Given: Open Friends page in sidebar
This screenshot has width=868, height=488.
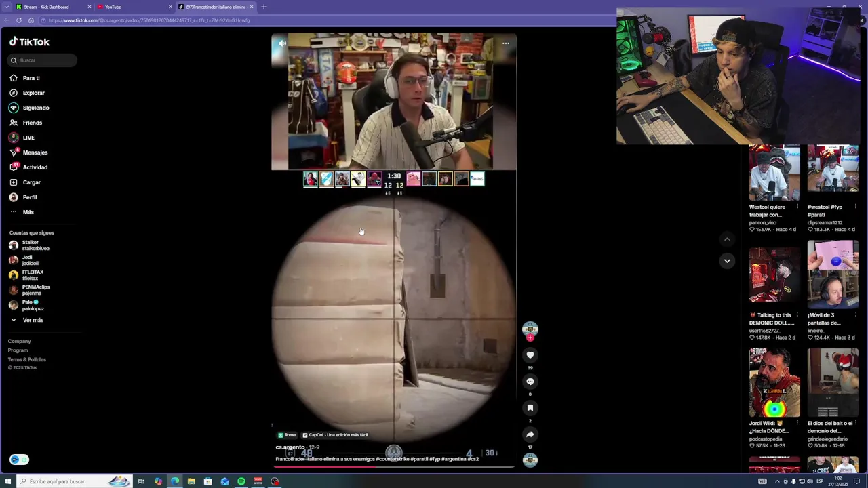Looking at the screenshot, I should coord(32,123).
